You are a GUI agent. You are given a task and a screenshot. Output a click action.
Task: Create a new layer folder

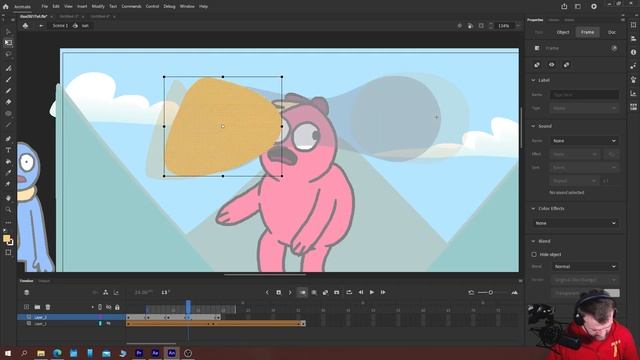point(37,307)
